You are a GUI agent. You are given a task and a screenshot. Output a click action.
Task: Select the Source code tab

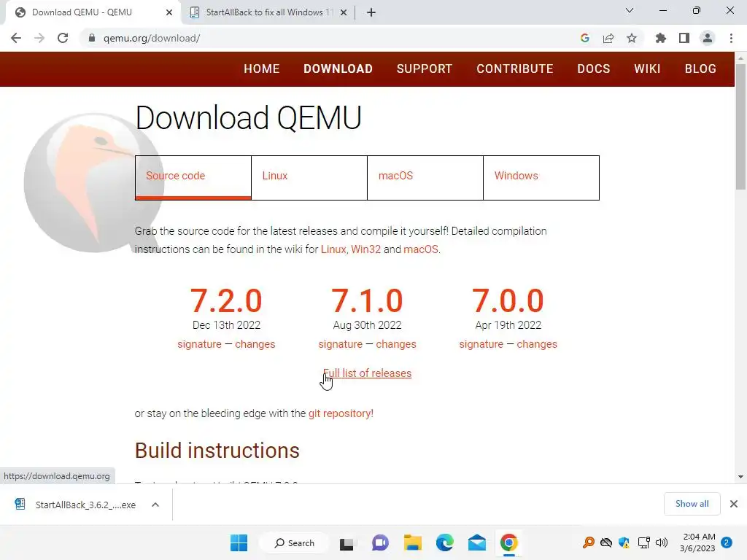(x=193, y=178)
